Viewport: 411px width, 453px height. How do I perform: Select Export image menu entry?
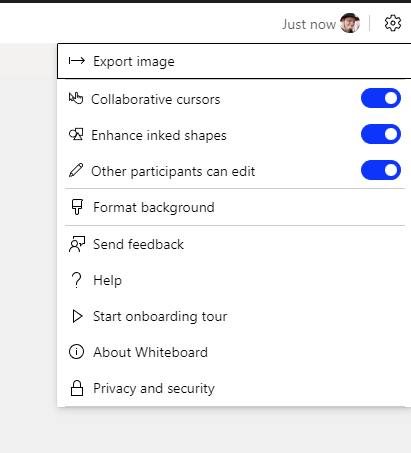pos(234,61)
